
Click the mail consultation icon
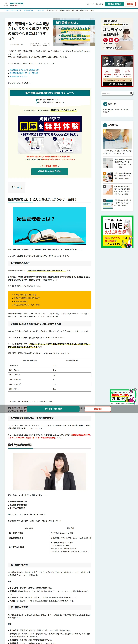117,40
